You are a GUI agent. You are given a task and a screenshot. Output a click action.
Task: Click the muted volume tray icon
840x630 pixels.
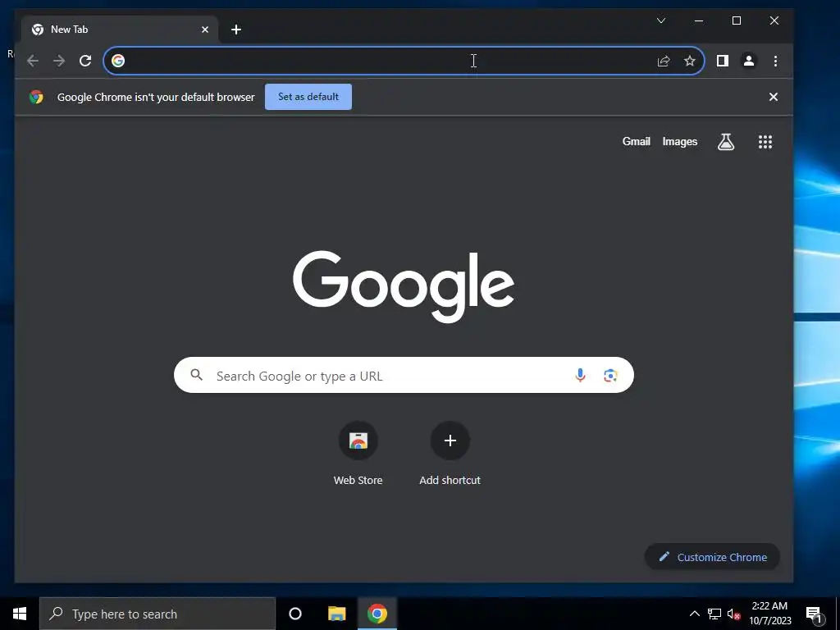coord(734,614)
